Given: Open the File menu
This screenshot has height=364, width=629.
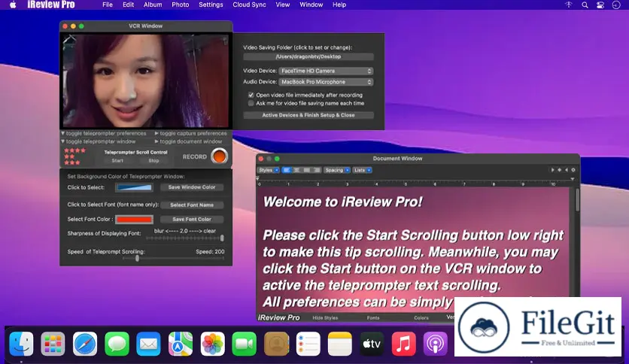Looking at the screenshot, I should pos(108,5).
